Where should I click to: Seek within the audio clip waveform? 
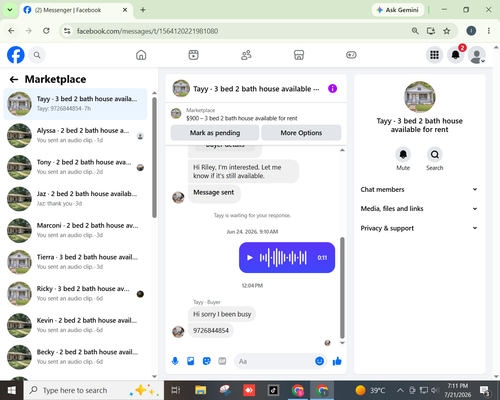pyautogui.click(x=283, y=257)
